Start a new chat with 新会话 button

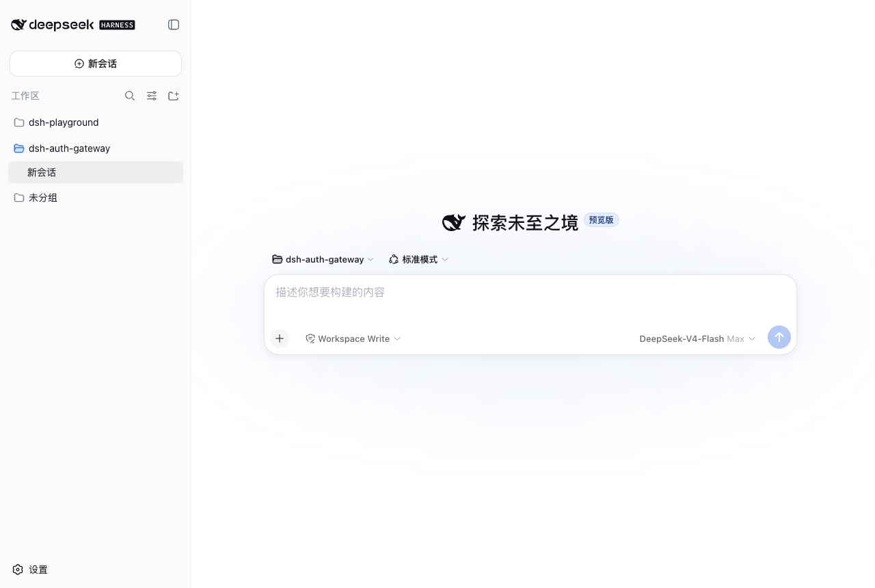[96, 64]
